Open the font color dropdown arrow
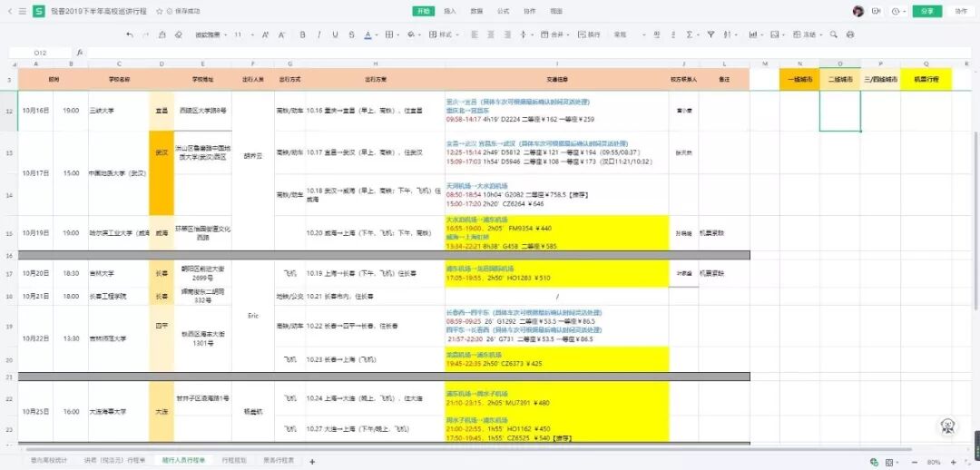Screen dimensions: 980x470 click(x=377, y=35)
